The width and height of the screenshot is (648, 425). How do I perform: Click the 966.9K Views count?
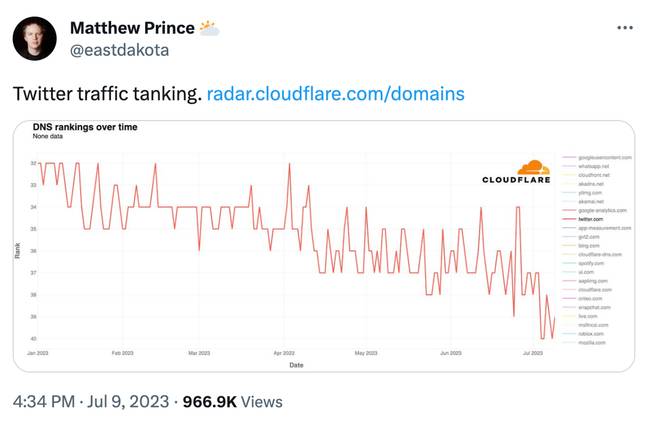click(232, 401)
